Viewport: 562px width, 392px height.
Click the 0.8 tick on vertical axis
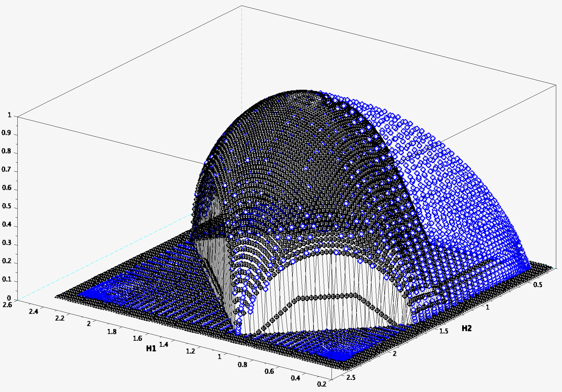(x=6, y=151)
